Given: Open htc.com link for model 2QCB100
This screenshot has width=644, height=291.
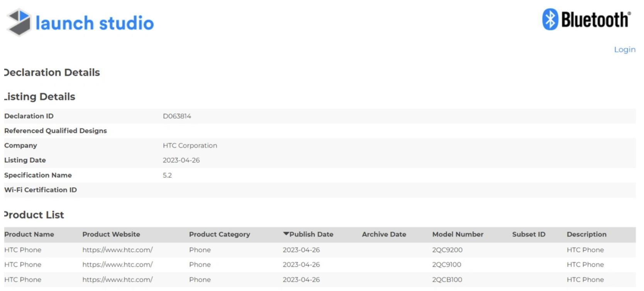Looking at the screenshot, I should 117,279.
